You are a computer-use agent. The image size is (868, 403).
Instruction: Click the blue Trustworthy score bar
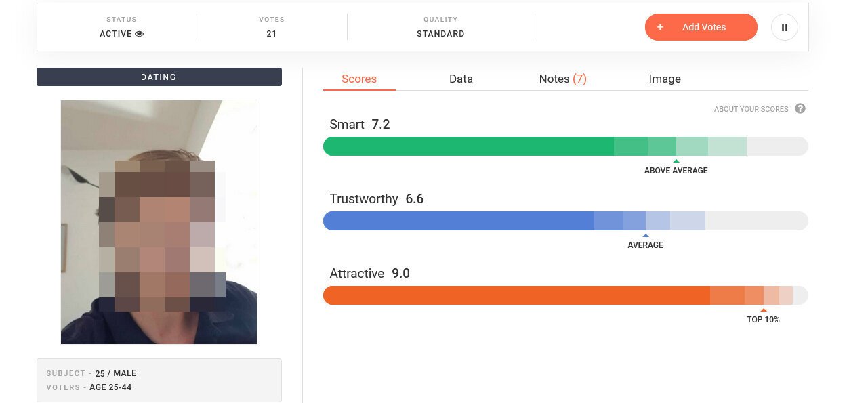(x=458, y=221)
